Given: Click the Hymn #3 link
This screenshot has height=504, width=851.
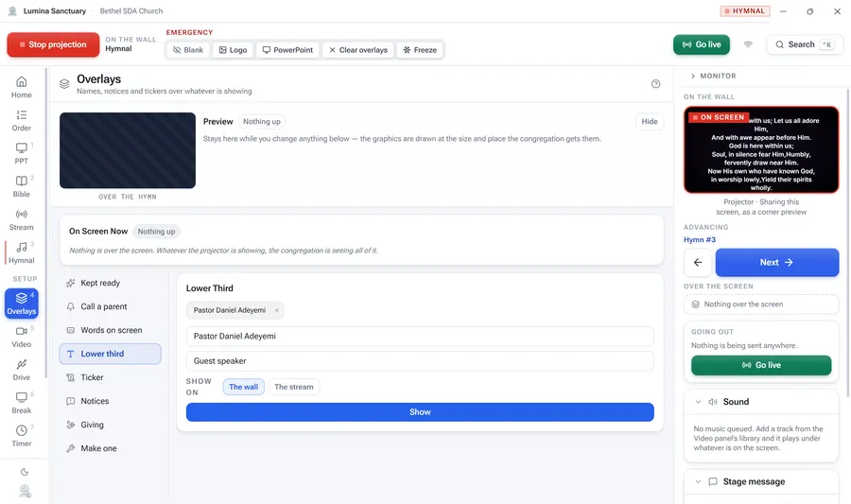Looking at the screenshot, I should [699, 240].
